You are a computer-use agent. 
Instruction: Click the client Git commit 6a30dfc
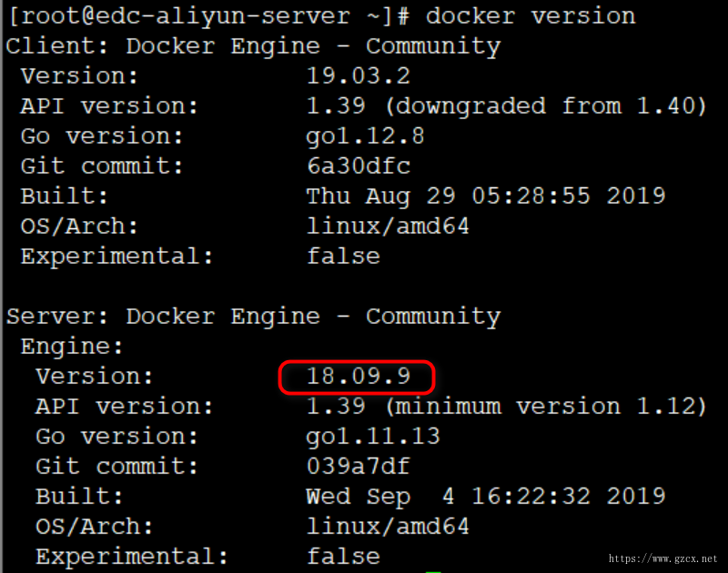pos(358,166)
